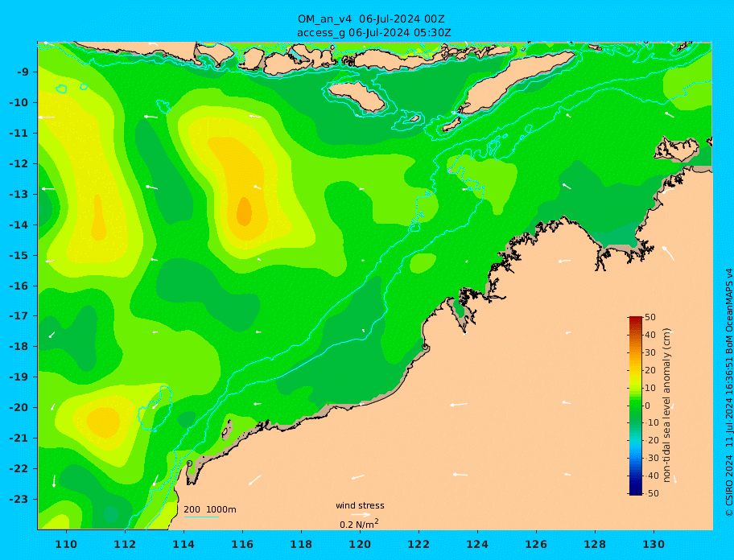Click the longitude label 118

(301, 544)
